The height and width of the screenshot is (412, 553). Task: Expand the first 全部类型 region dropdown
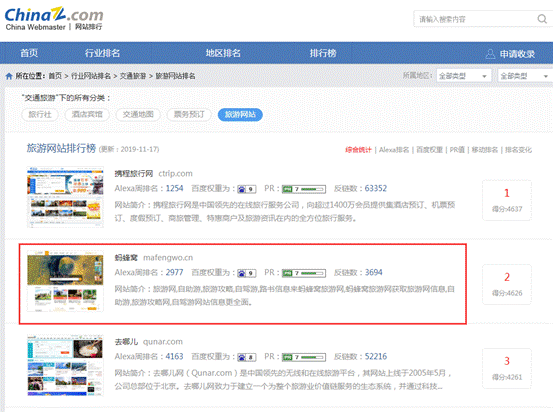(x=464, y=76)
